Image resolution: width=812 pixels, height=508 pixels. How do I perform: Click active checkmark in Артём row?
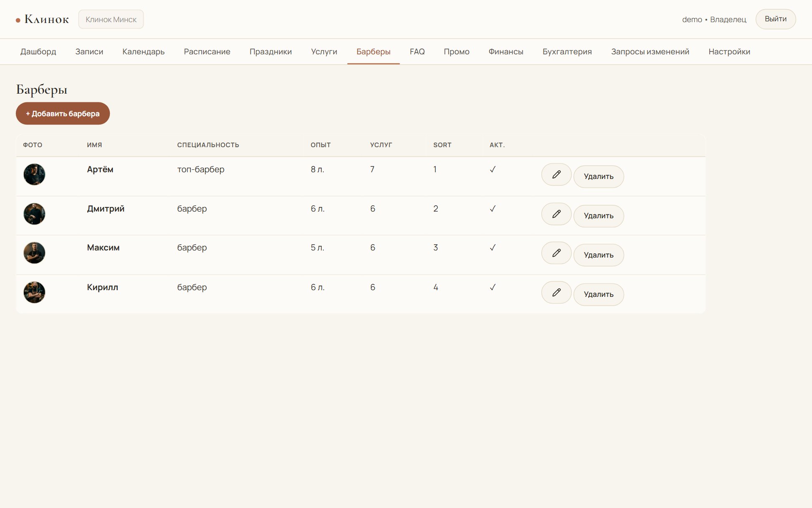[x=493, y=169]
